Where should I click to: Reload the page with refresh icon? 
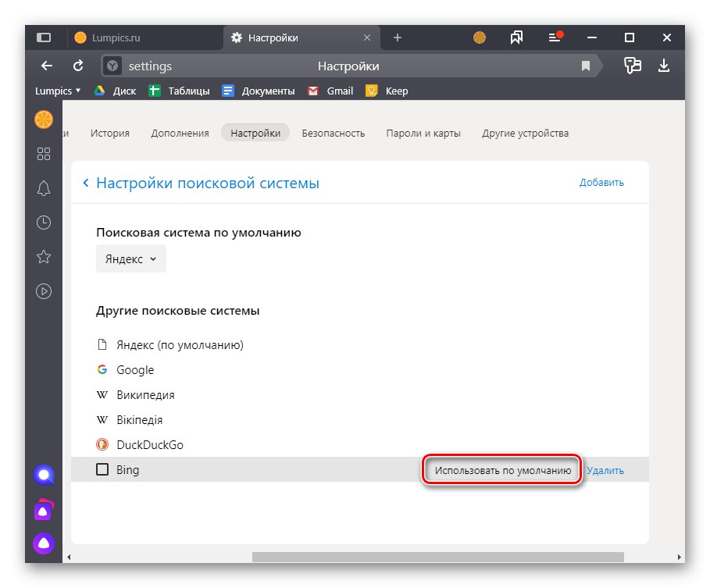[x=78, y=66]
